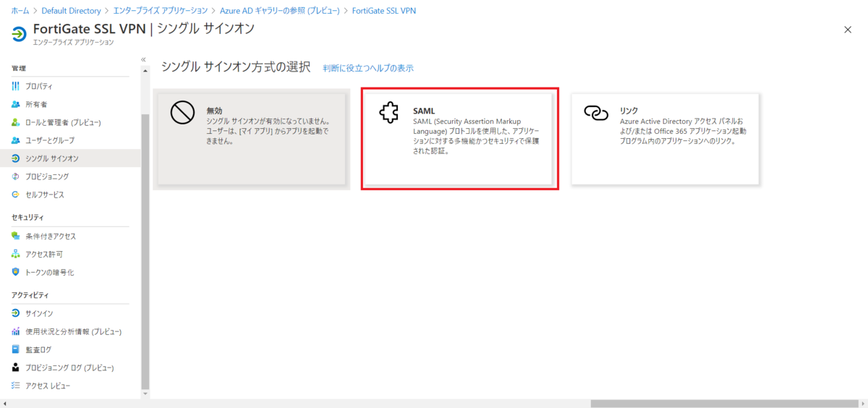Go to Azure AD ギャラリーの参照 breadcrumb
The width and height of the screenshot is (868, 408).
280,11
